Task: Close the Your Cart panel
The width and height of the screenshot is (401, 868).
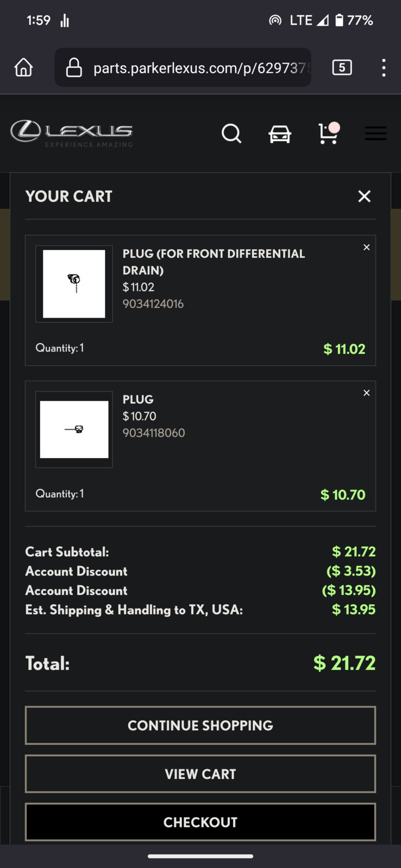Action: pos(364,196)
